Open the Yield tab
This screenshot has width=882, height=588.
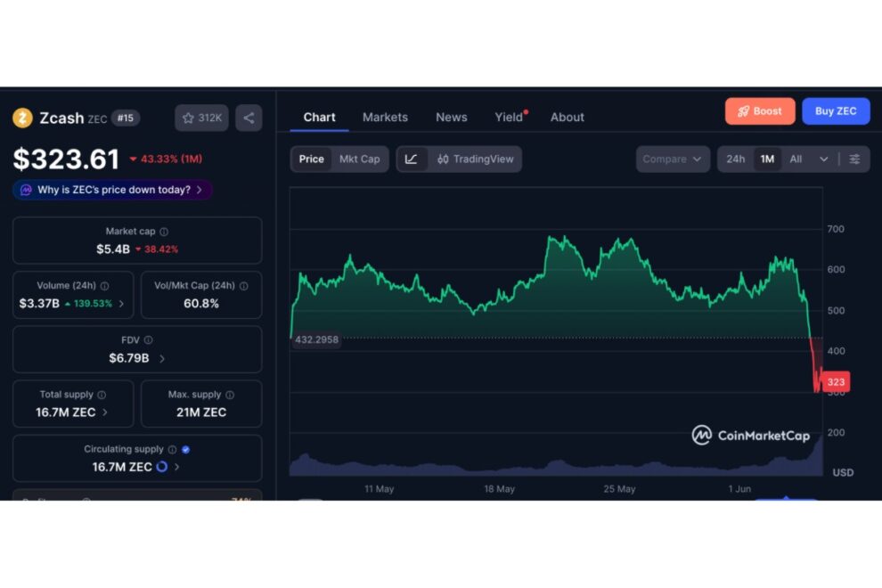coord(510,117)
